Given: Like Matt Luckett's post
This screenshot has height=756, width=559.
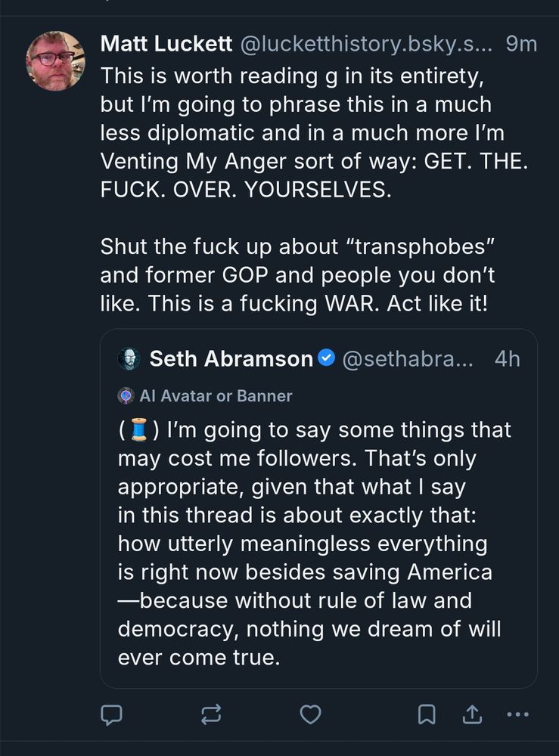Looking at the screenshot, I should tap(311, 714).
